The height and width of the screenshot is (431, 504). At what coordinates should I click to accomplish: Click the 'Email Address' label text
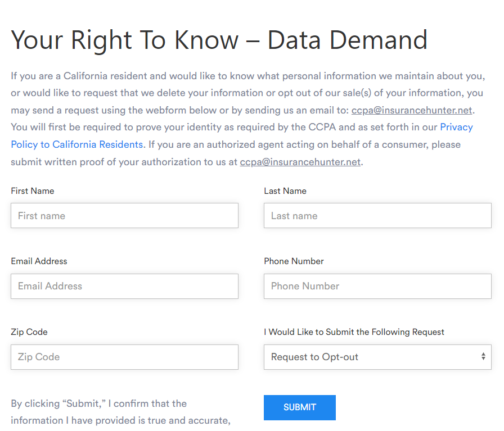39,261
